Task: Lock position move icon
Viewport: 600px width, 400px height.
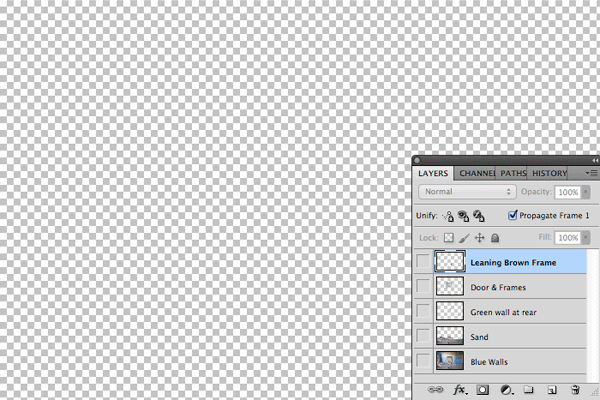Action: click(x=479, y=238)
